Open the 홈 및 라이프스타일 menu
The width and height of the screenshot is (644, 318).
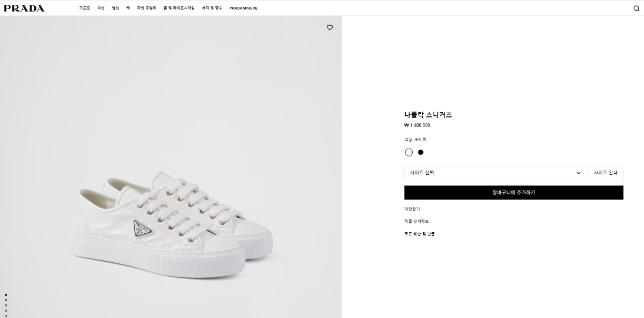(x=179, y=8)
